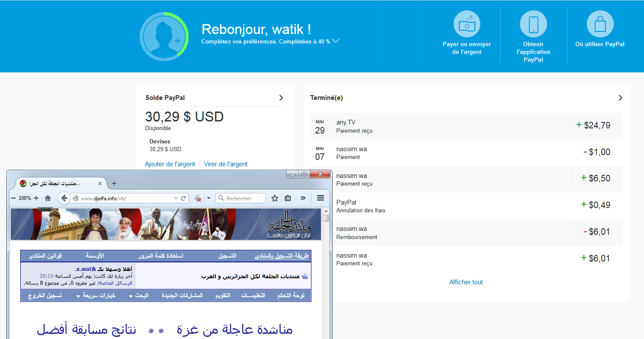This screenshot has height=339, width=644.
Task: Open the قوانين المنتدى forum link
Action: [45, 256]
